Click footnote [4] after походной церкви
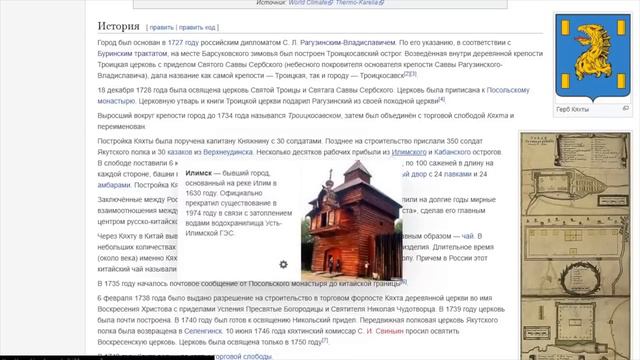Screen dimensions: 640x360 441,99
